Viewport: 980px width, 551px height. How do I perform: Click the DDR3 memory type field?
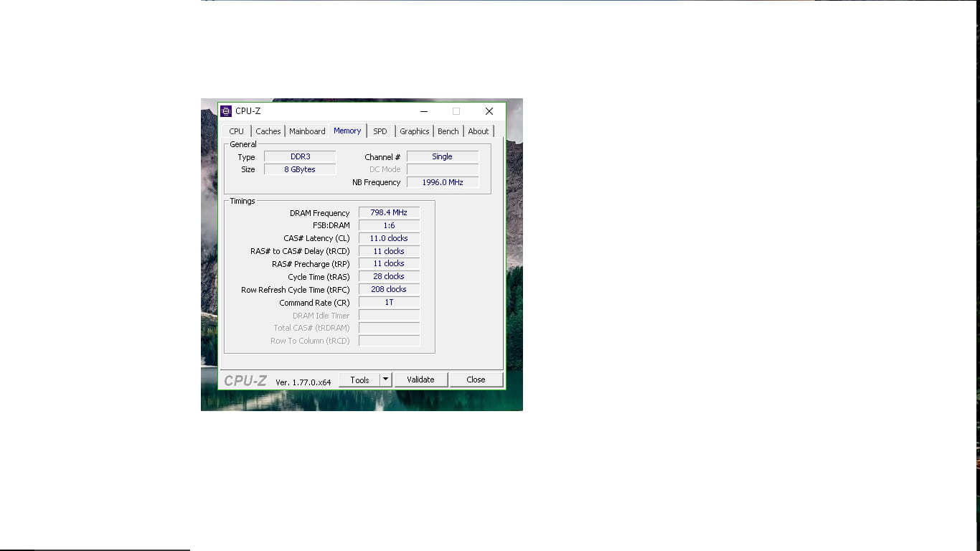(300, 156)
